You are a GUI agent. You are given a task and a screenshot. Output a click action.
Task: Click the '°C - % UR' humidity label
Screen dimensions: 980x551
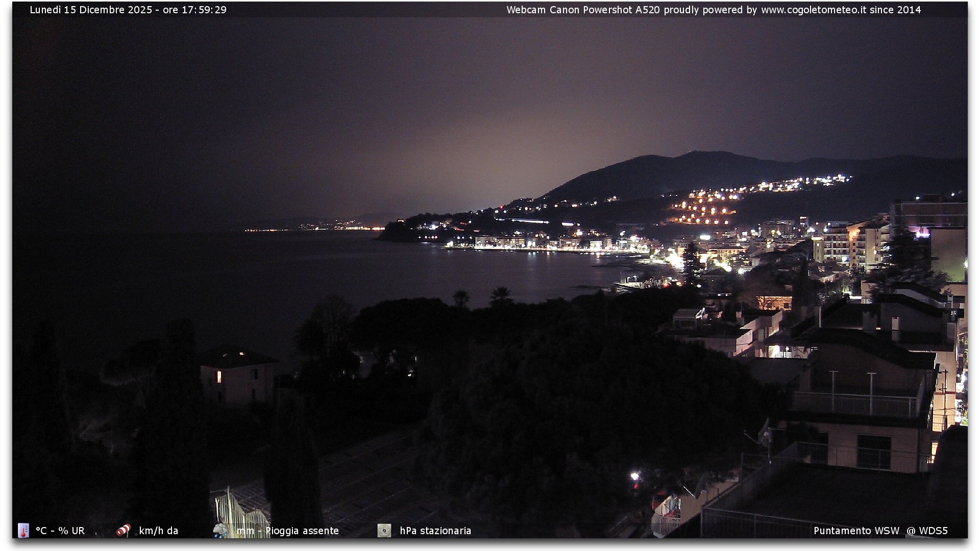coord(60,531)
